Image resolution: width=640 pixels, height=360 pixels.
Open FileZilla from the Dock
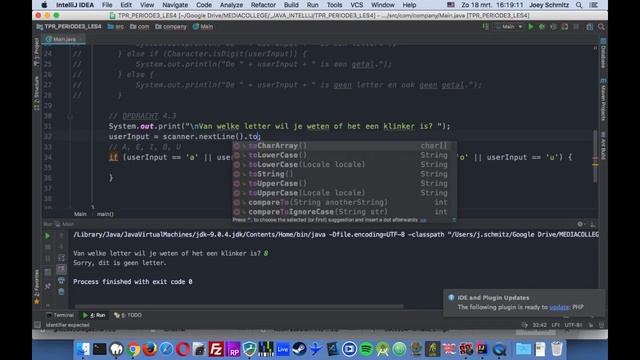216,349
